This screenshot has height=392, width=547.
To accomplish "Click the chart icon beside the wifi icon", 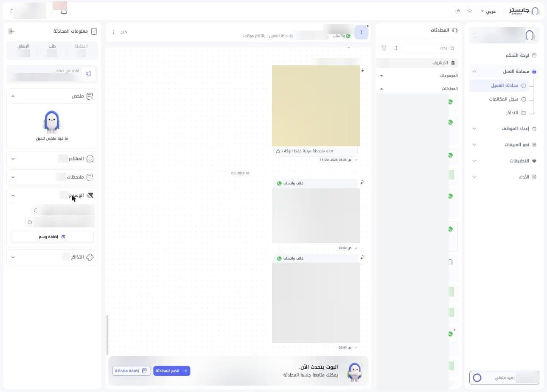I will pyautogui.click(x=457, y=11).
